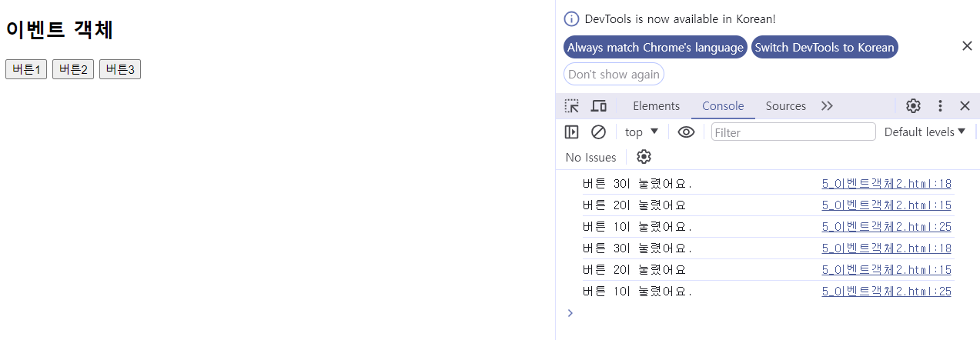Show the console sidebar icon
Viewport: 980px width, 340px height.
[x=571, y=132]
